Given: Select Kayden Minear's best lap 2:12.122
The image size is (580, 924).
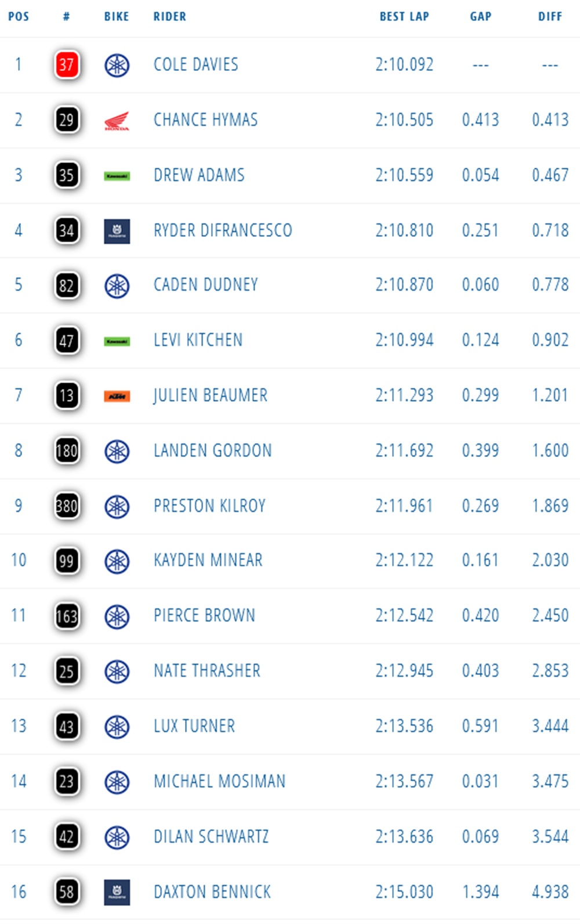Looking at the screenshot, I should pyautogui.click(x=404, y=560).
